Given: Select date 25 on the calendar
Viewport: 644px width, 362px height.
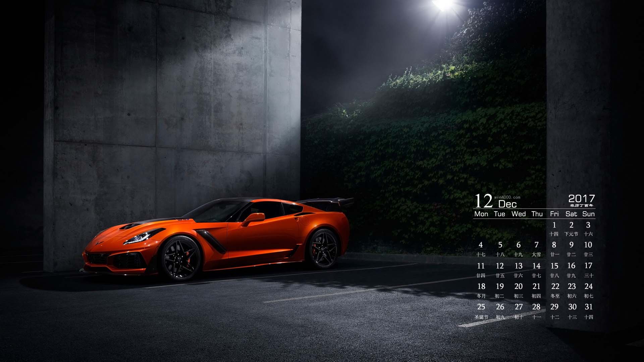Looking at the screenshot, I should (x=481, y=307).
